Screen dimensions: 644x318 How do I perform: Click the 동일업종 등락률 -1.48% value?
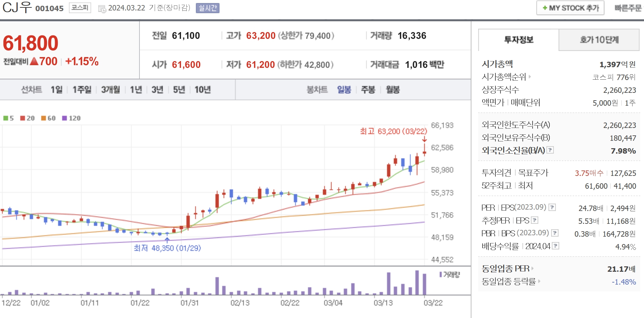tap(624, 282)
